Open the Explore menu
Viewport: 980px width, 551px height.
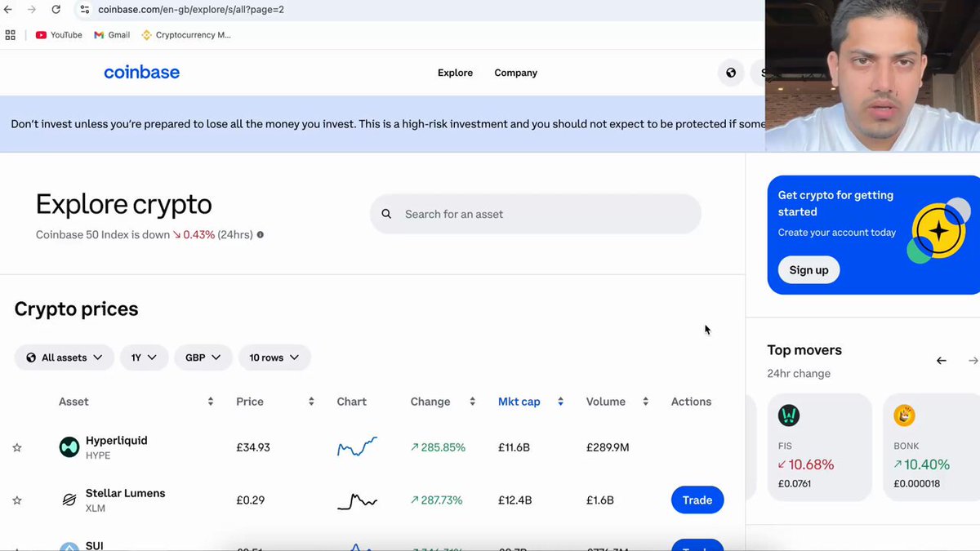click(455, 73)
